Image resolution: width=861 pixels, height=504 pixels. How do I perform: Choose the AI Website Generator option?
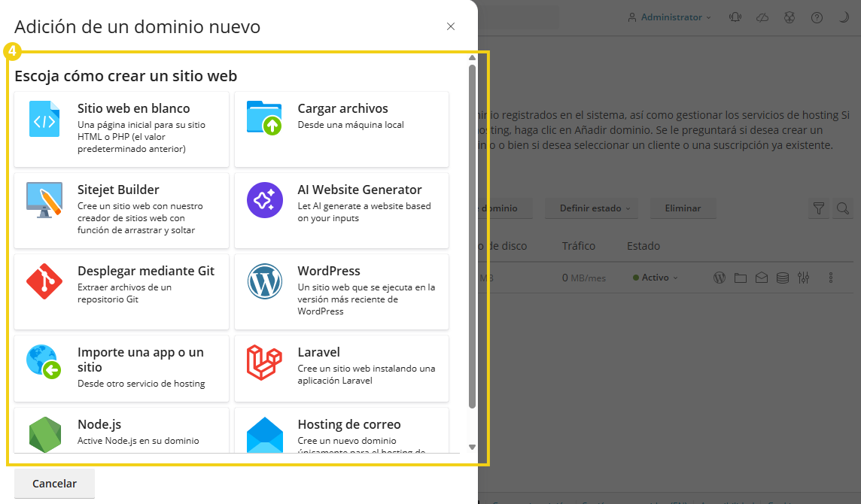341,209
